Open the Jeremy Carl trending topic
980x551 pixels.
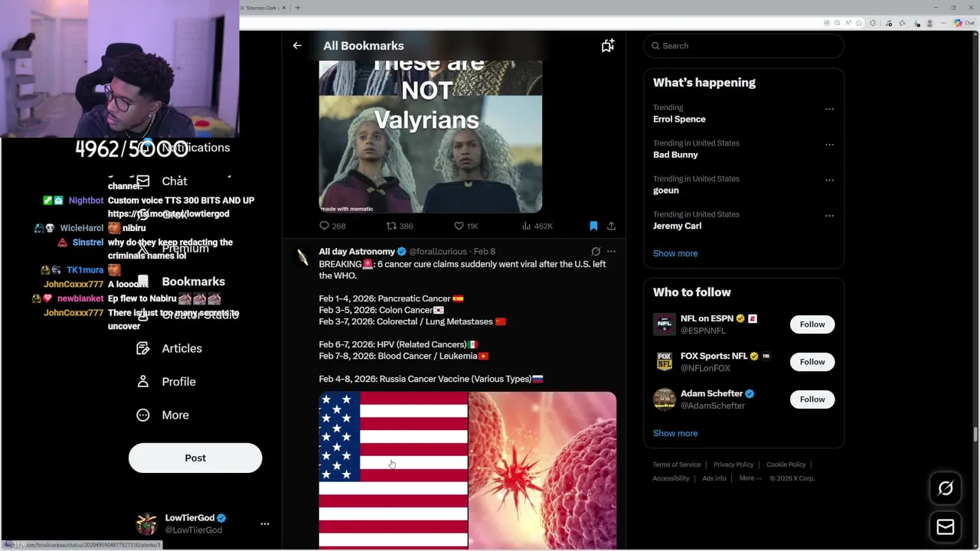point(677,226)
